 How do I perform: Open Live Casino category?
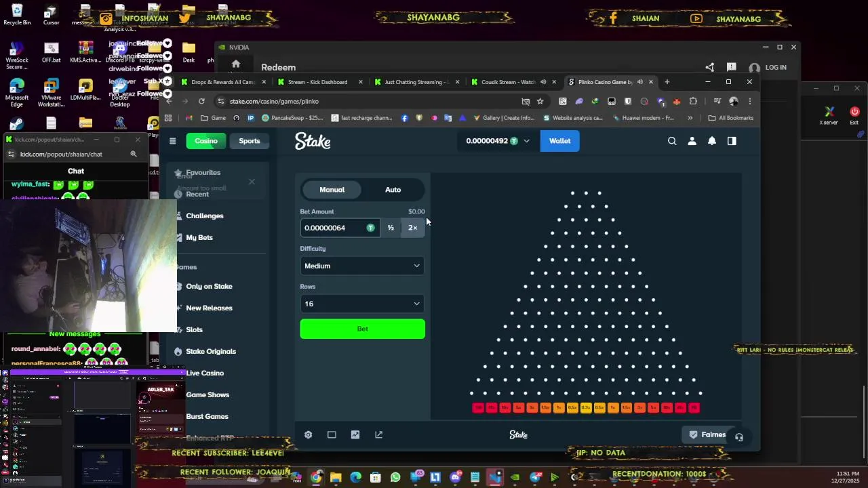(205, 373)
